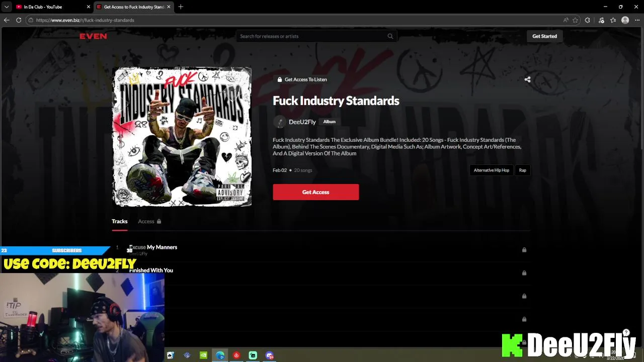Open the browser Extensions icon

[x=587, y=20]
